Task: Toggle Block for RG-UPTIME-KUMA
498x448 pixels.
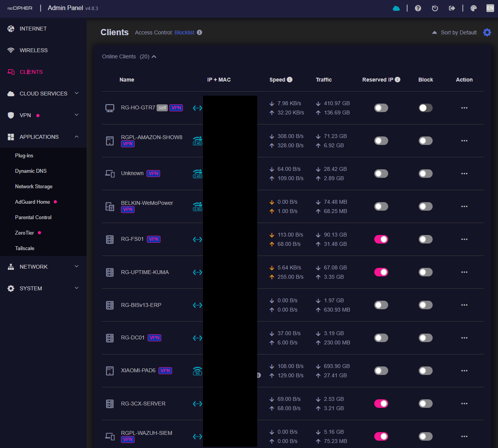Action: pyautogui.click(x=425, y=272)
